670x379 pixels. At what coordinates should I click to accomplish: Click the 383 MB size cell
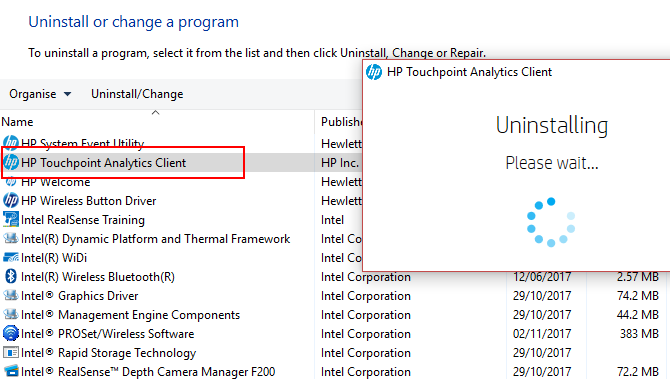639,334
